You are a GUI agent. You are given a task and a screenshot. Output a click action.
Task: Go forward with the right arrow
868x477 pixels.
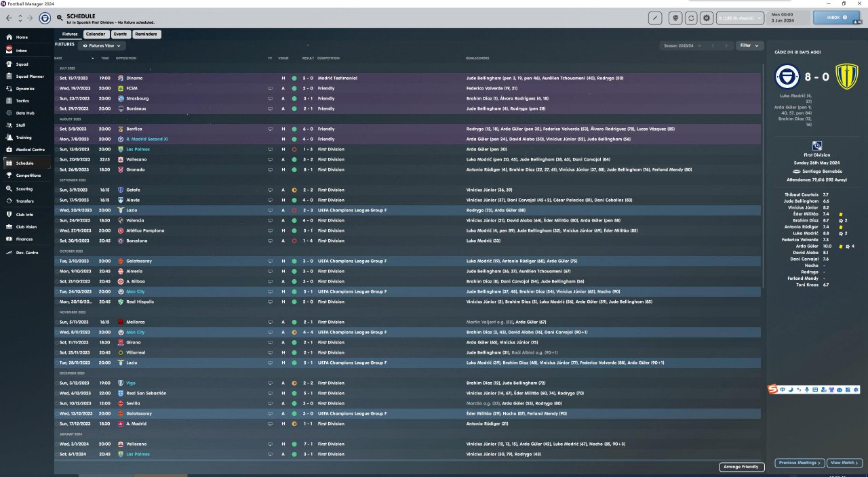click(x=29, y=18)
